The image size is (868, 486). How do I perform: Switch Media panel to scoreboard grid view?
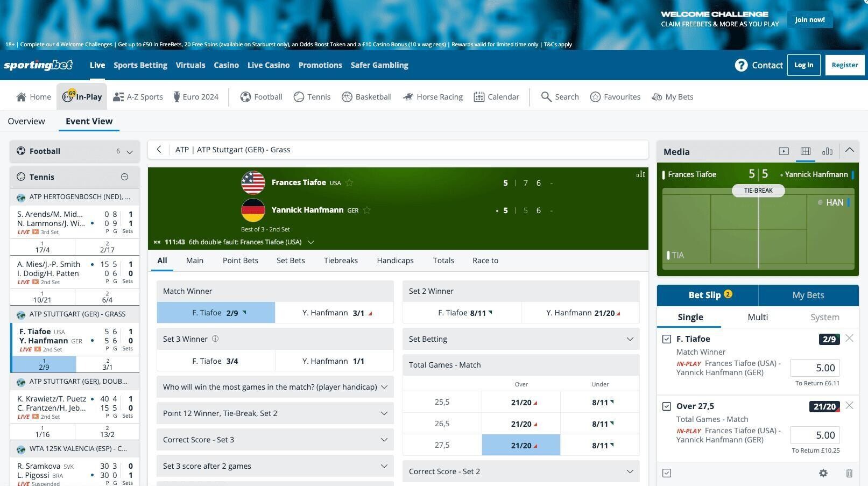(806, 152)
